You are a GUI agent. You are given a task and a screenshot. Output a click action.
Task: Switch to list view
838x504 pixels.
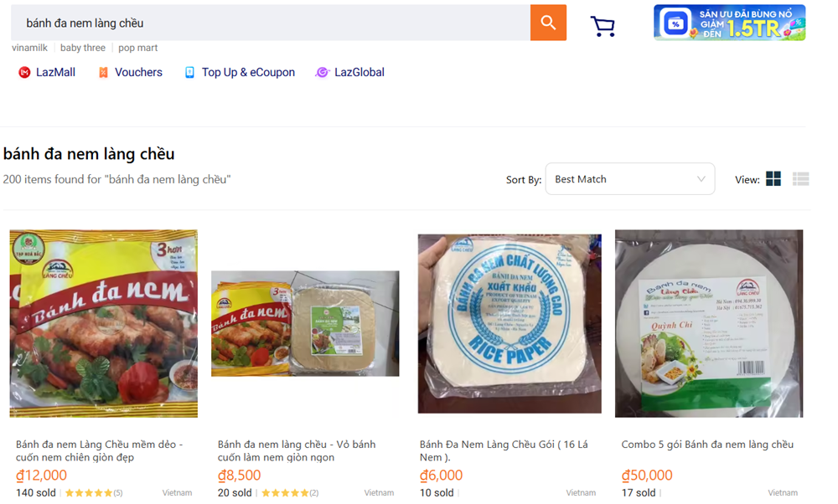coord(800,179)
